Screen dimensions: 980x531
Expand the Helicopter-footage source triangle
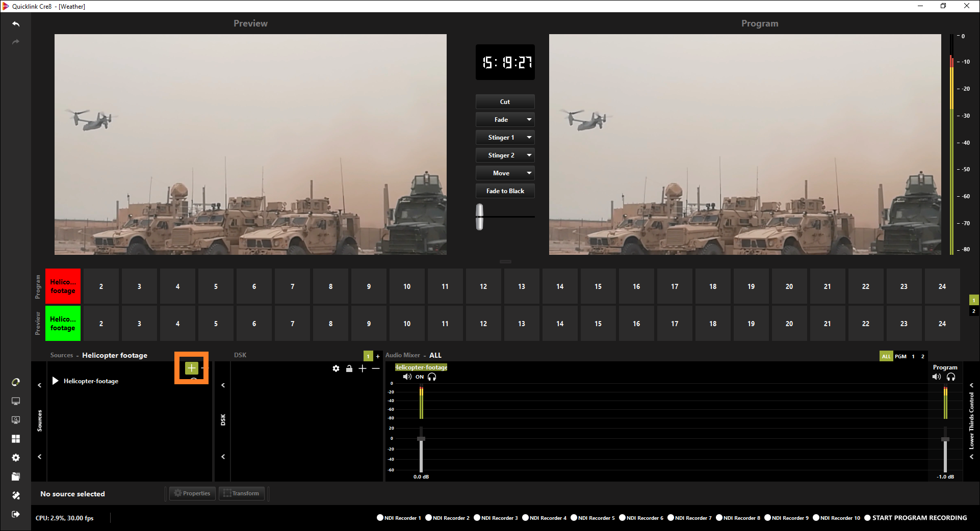(56, 381)
